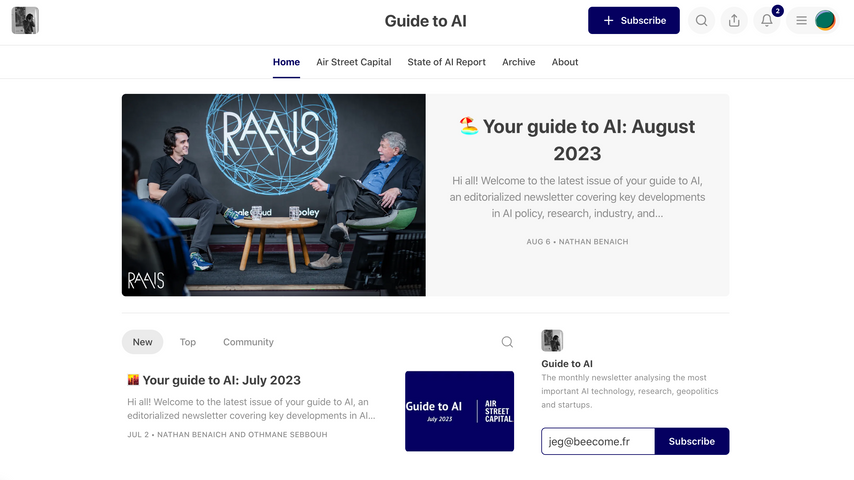Click the AUG 6 Nathan Benaich byline
854x480 pixels.
click(x=577, y=241)
